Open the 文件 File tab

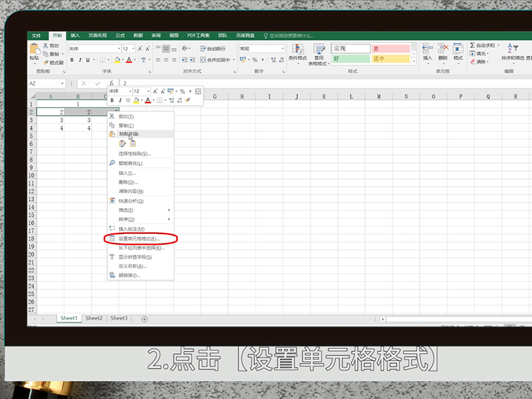pos(37,36)
